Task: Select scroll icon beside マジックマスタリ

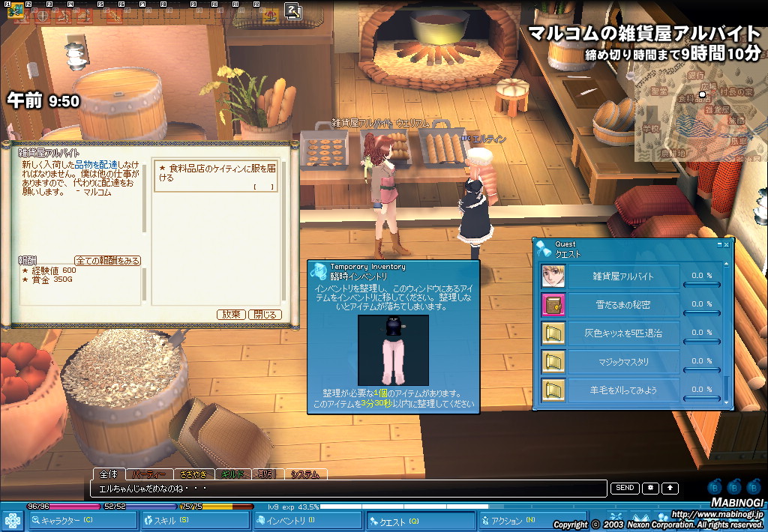Action: pyautogui.click(x=553, y=361)
